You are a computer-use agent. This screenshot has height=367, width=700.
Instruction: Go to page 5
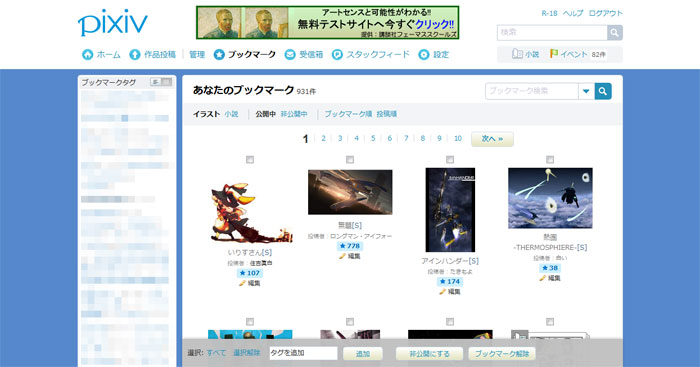[x=373, y=138]
